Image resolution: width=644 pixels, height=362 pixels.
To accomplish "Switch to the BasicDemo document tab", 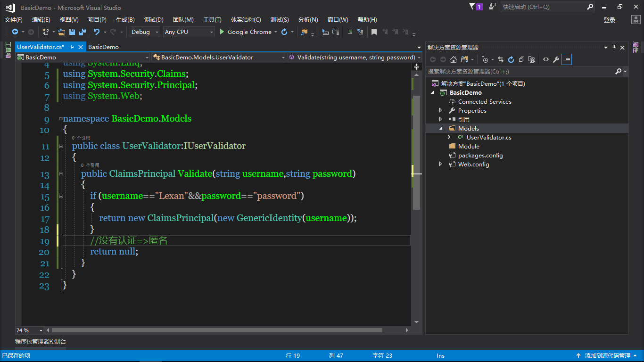I will (x=103, y=47).
